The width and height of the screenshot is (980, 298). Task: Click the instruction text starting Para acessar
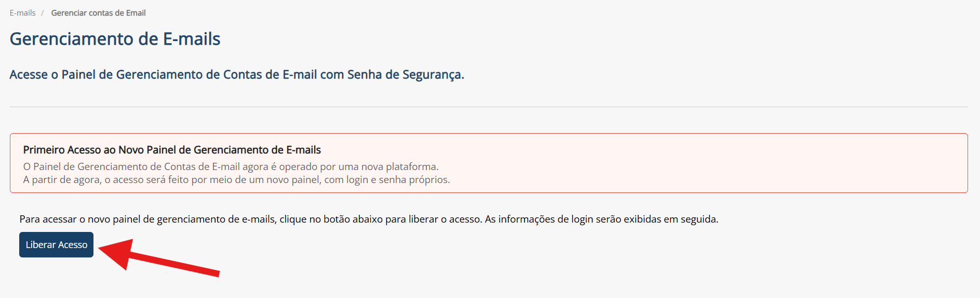[250, 219]
